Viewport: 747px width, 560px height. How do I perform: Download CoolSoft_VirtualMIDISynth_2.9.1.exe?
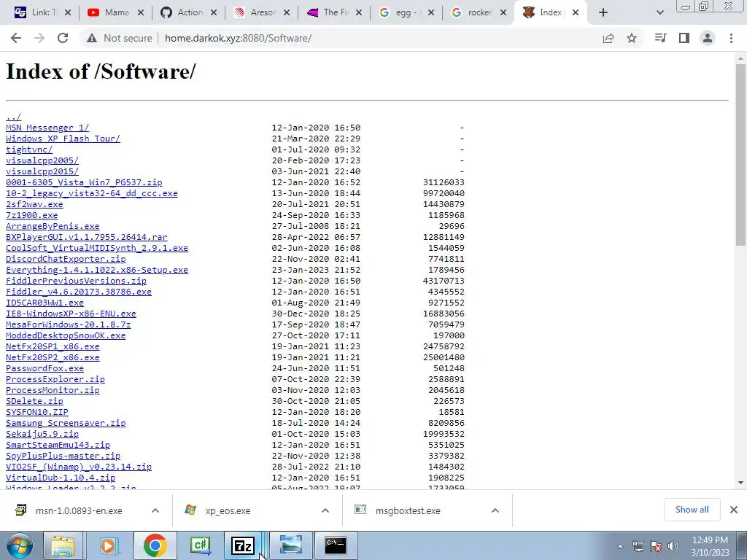pos(97,248)
